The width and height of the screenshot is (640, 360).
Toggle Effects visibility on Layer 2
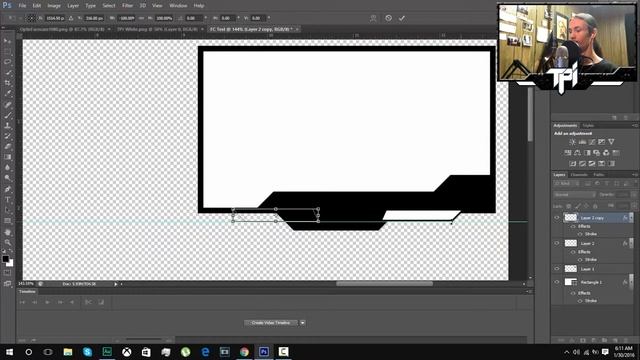[x=573, y=252]
